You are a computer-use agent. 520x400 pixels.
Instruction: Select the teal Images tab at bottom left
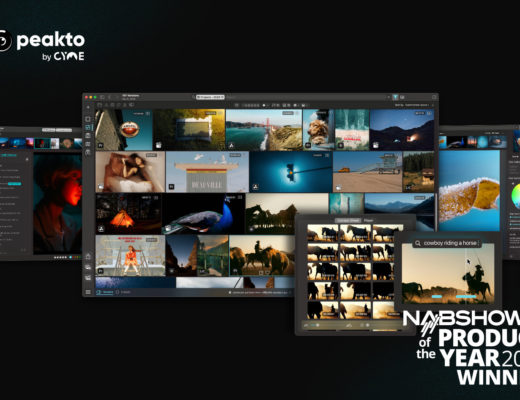coord(105,292)
